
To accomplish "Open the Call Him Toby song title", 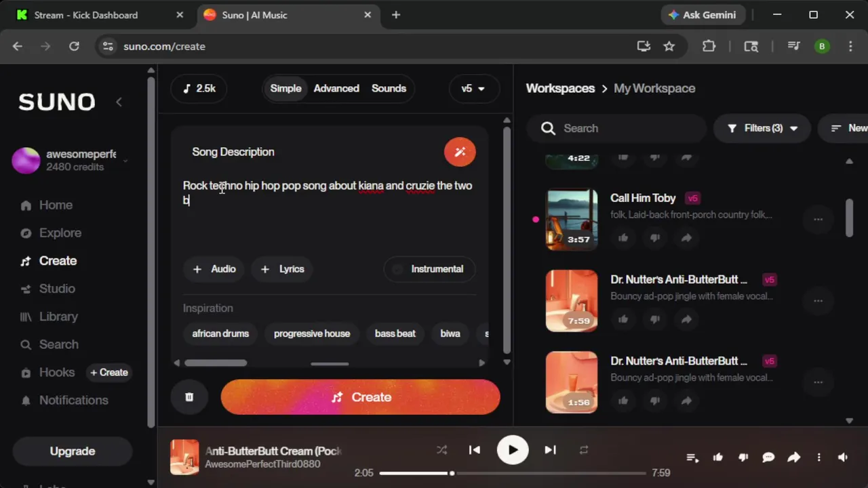I will point(643,198).
